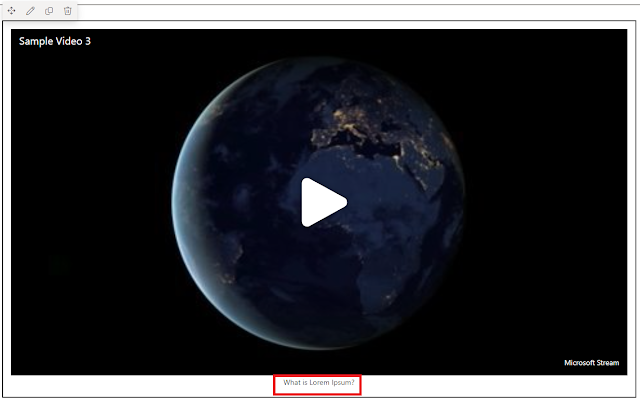
Task: Edit web part properties using pencil
Action: [30, 11]
